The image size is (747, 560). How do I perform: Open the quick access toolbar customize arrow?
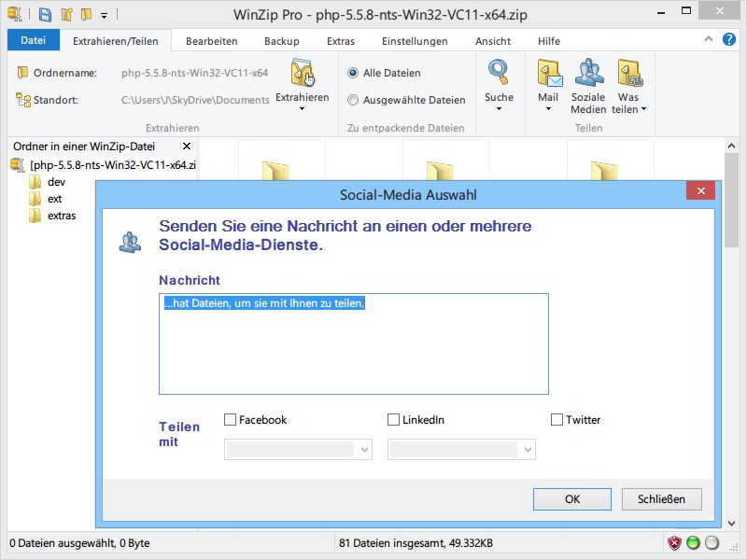(104, 16)
